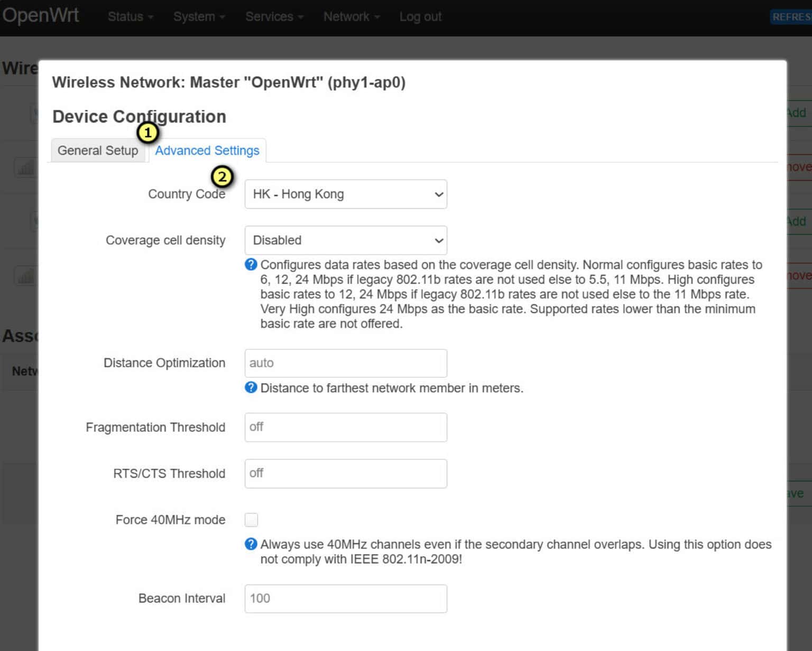Click yellow step marker number 1
Image resolution: width=812 pixels, height=651 pixels.
click(x=147, y=133)
